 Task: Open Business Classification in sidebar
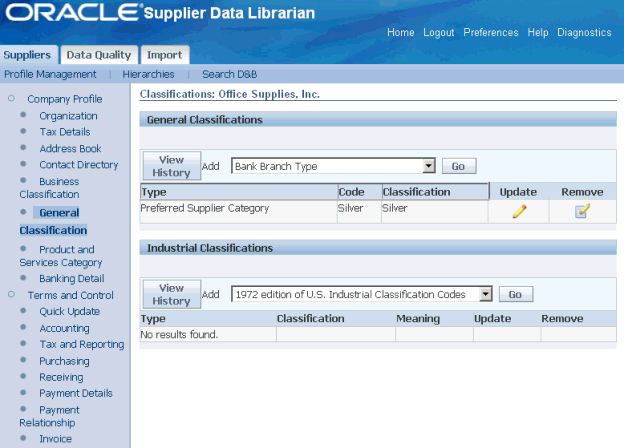click(50, 188)
